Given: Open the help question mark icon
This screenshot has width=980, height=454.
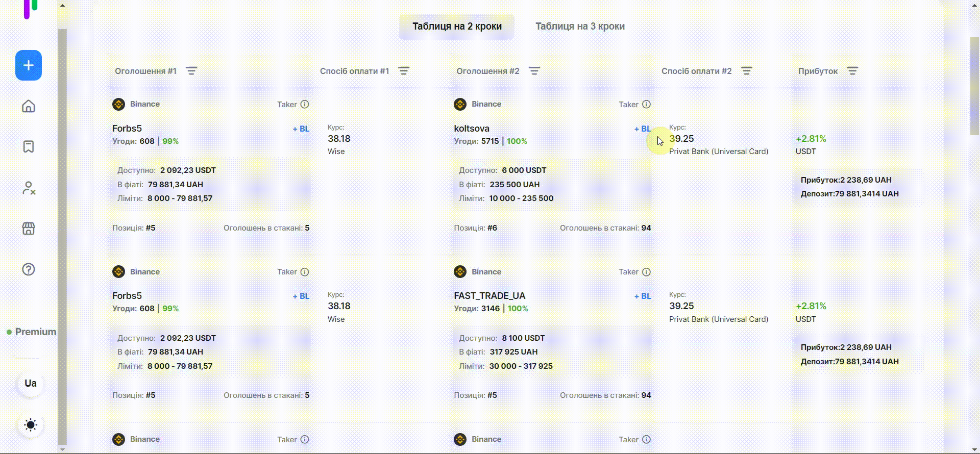Looking at the screenshot, I should 29,269.
